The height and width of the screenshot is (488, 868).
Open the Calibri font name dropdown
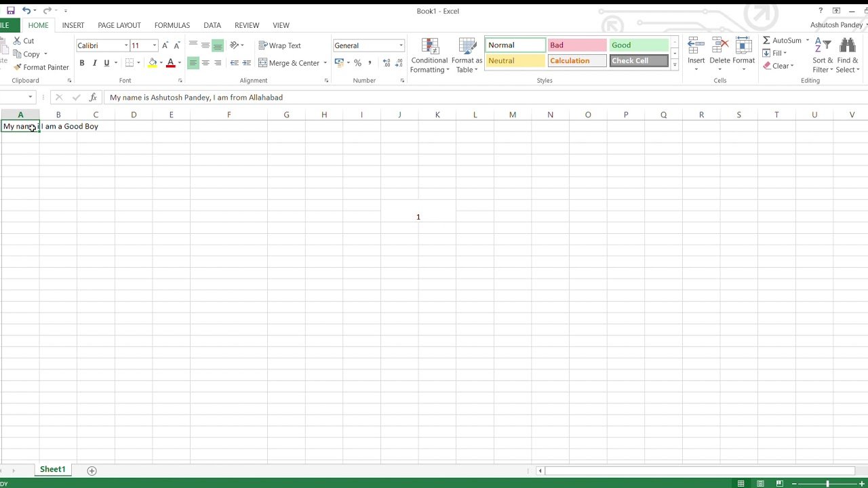126,45
